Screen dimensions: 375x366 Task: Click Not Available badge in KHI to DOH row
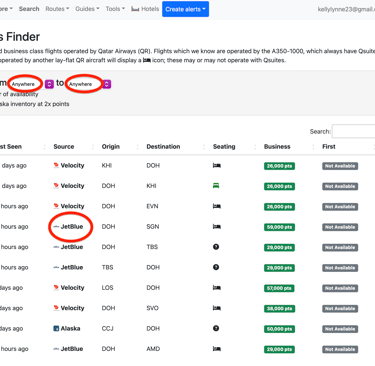click(340, 166)
